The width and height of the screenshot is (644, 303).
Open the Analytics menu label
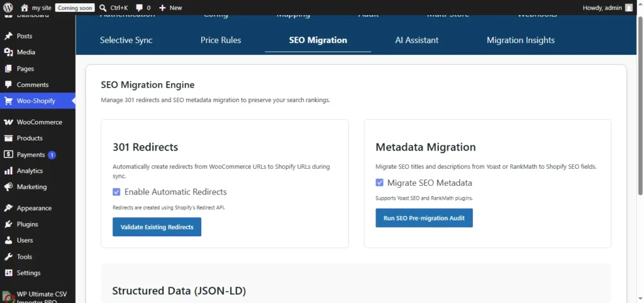pos(30,171)
